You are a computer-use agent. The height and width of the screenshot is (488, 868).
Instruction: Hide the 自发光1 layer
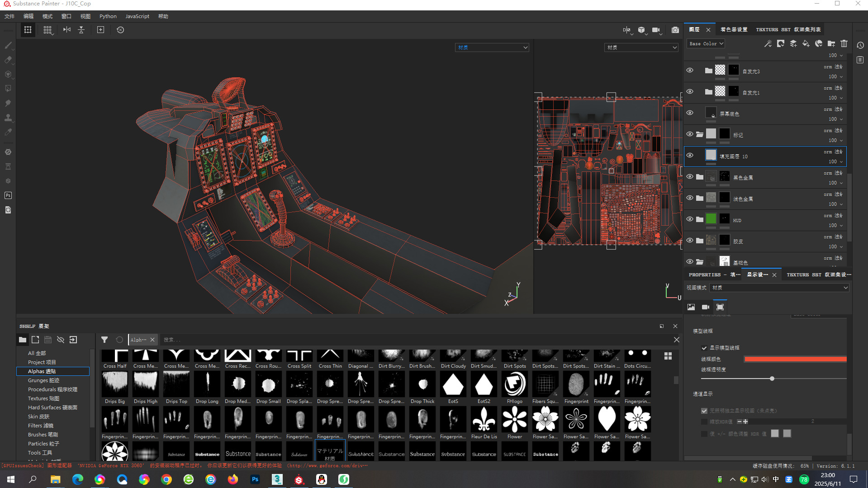pyautogui.click(x=690, y=91)
